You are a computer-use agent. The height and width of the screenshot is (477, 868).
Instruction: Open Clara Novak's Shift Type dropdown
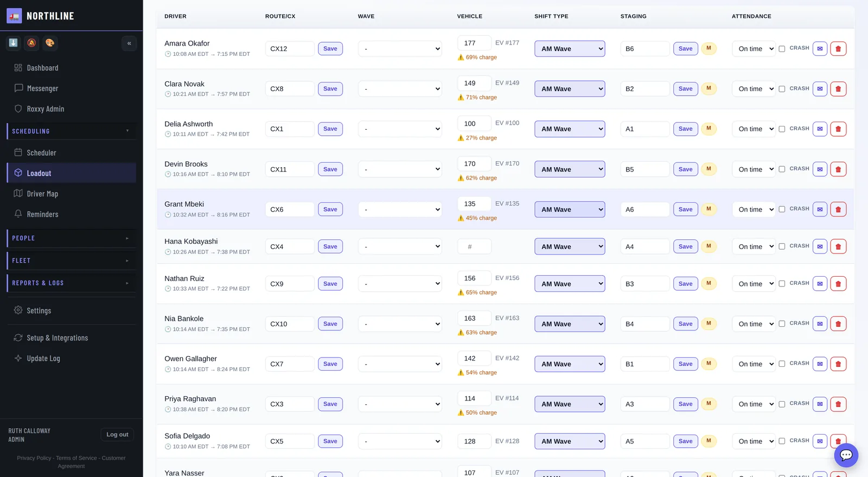pyautogui.click(x=570, y=89)
